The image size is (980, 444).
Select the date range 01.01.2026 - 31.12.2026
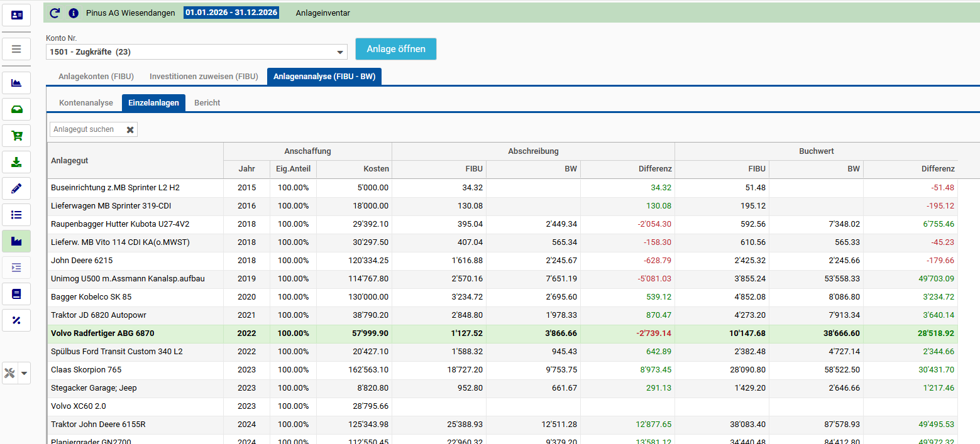click(x=231, y=13)
